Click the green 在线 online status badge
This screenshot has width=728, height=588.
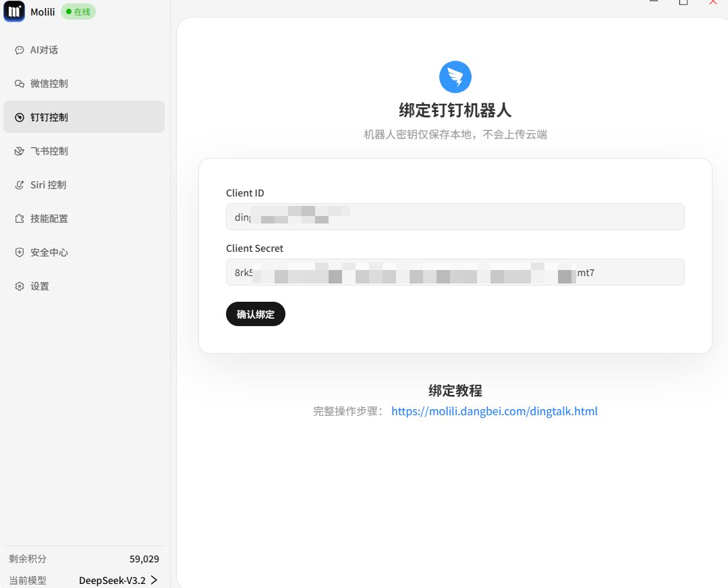(78, 11)
